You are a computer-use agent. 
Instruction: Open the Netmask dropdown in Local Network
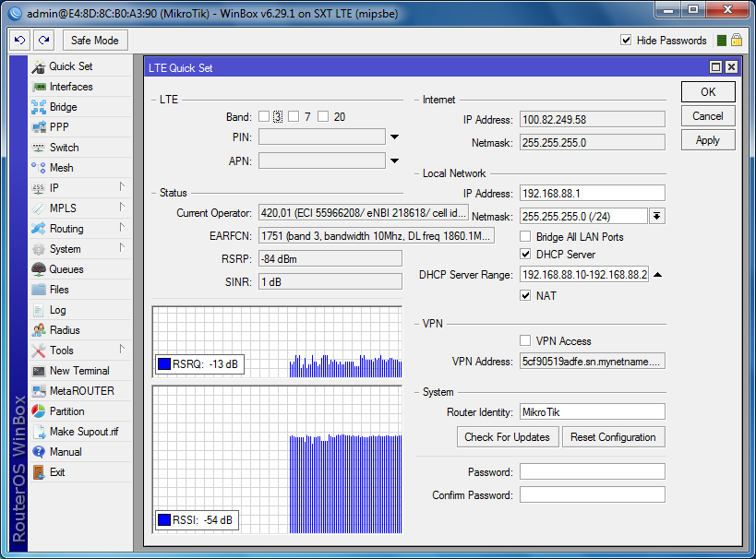(x=657, y=216)
